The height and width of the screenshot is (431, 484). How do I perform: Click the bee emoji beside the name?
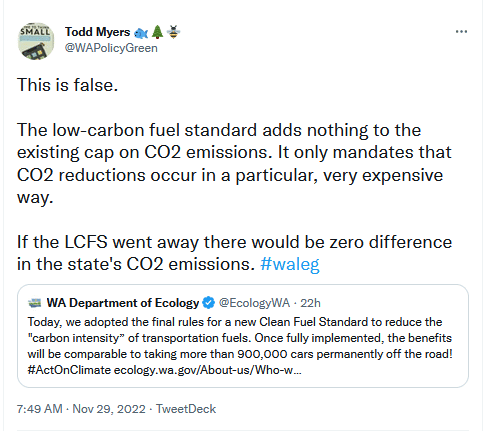[x=173, y=32]
